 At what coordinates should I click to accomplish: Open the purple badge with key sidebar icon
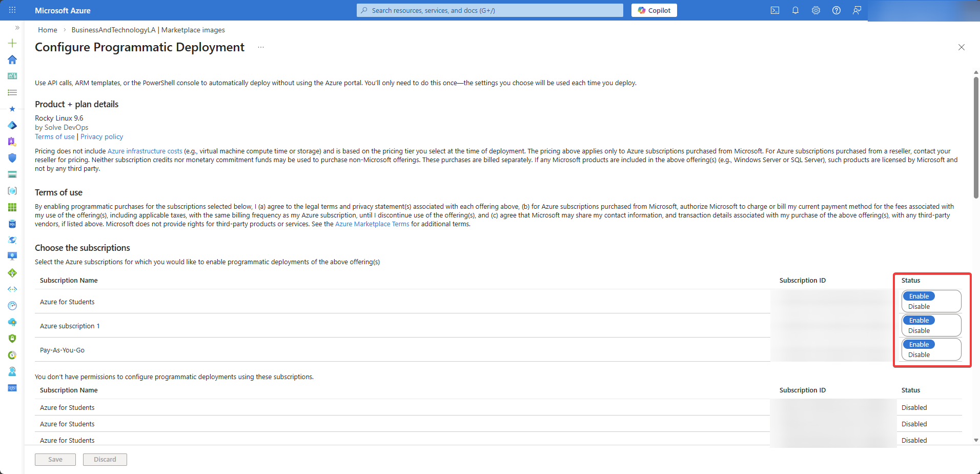(x=12, y=142)
